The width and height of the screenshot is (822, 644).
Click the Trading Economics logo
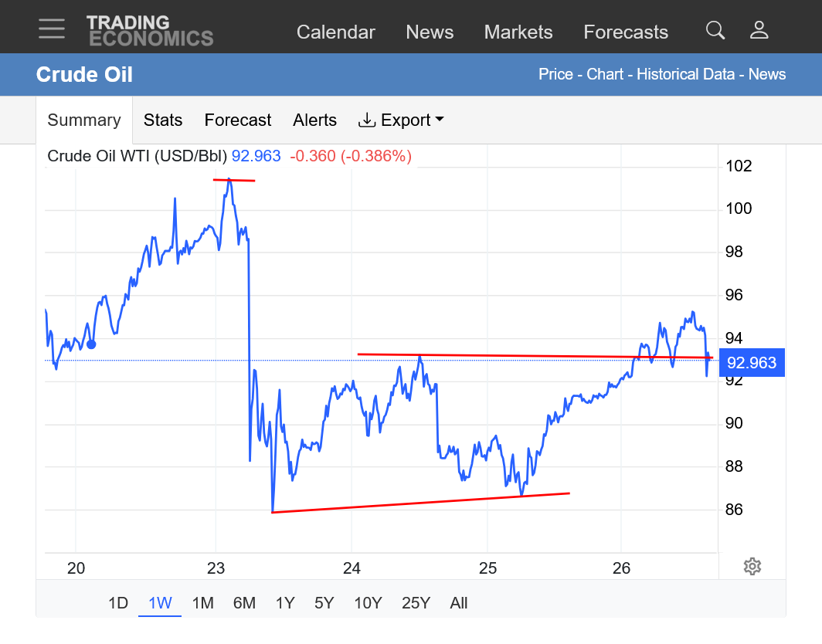(150, 30)
